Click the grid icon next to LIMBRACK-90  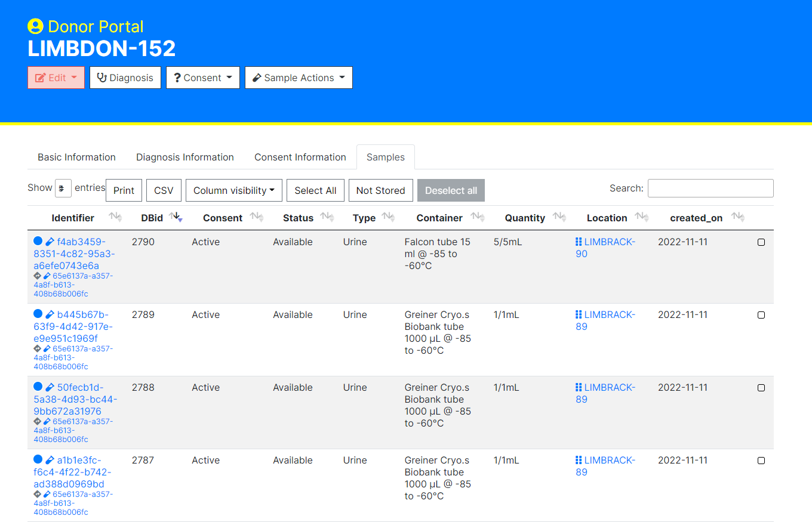coord(578,242)
